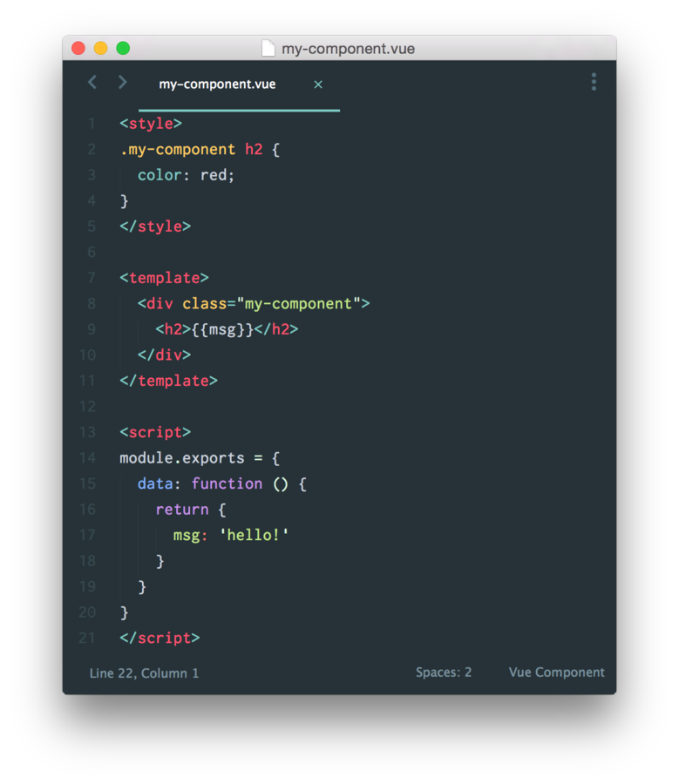Click the back navigation arrow icon

pyautogui.click(x=92, y=82)
